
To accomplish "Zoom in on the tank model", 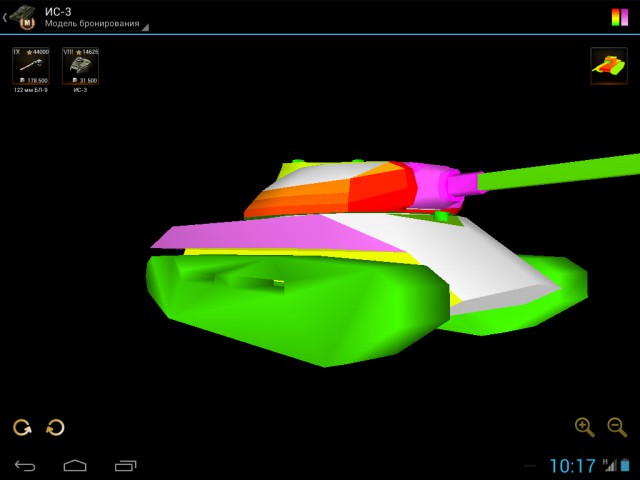I will pyautogui.click(x=584, y=427).
